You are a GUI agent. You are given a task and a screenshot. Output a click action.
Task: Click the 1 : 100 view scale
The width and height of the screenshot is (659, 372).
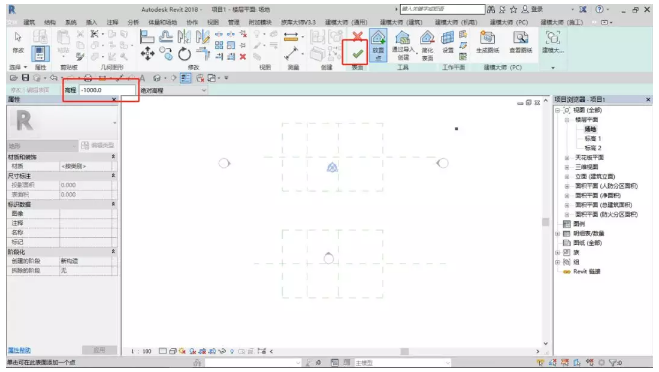coord(141,351)
